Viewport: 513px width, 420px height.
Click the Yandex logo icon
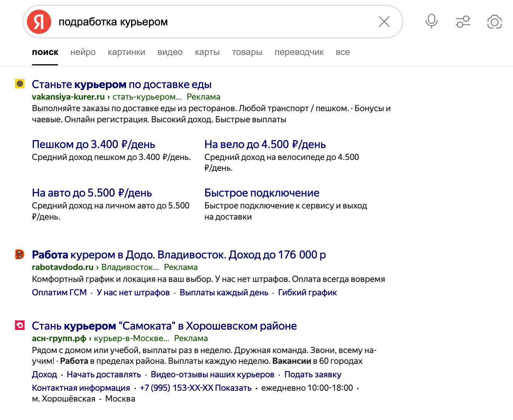(39, 22)
